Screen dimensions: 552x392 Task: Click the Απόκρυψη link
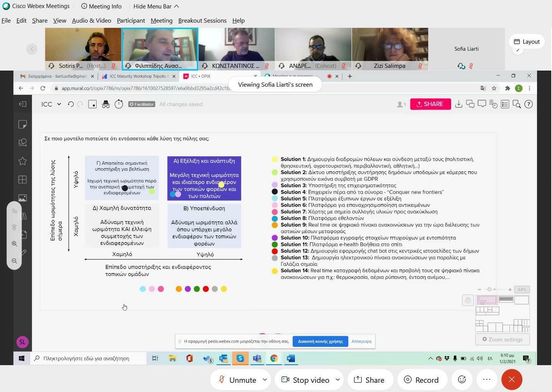coord(361,341)
